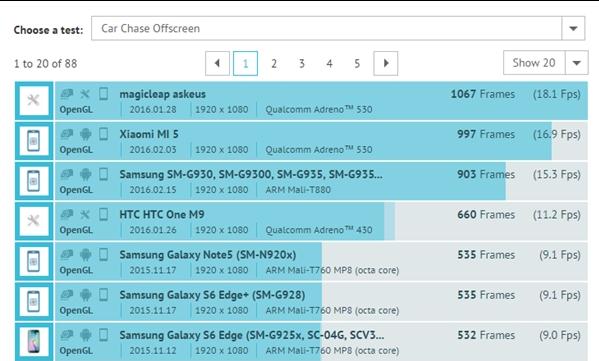Switch to results page 5
The width and height of the screenshot is (599, 361).
pyautogui.click(x=357, y=63)
